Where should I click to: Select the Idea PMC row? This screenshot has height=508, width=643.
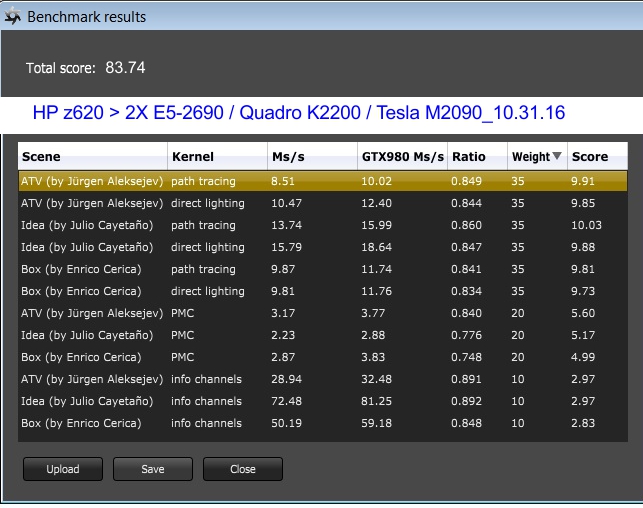click(x=323, y=335)
